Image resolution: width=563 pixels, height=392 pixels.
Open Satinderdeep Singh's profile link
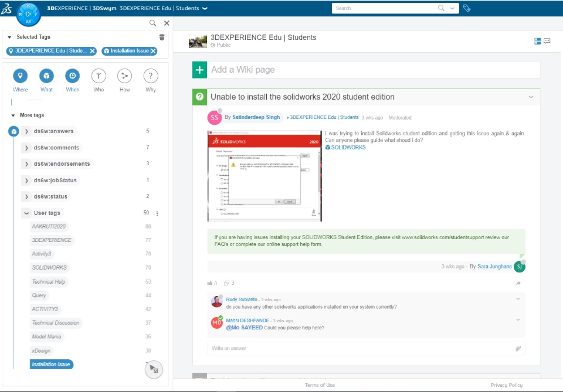256,117
